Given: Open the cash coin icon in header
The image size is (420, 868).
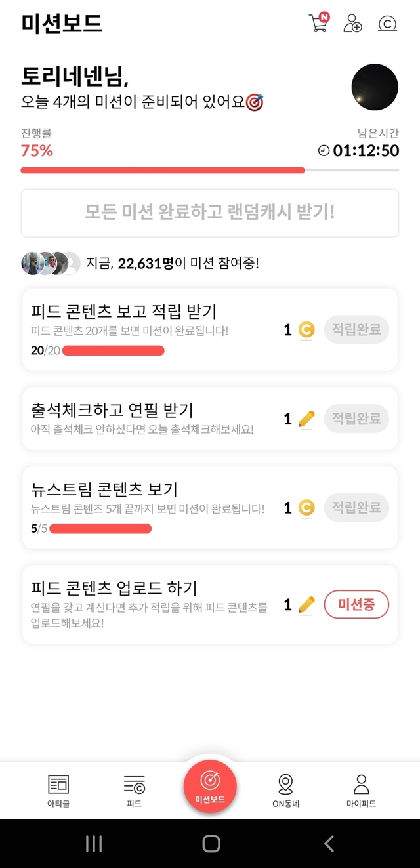Looking at the screenshot, I should tap(387, 24).
